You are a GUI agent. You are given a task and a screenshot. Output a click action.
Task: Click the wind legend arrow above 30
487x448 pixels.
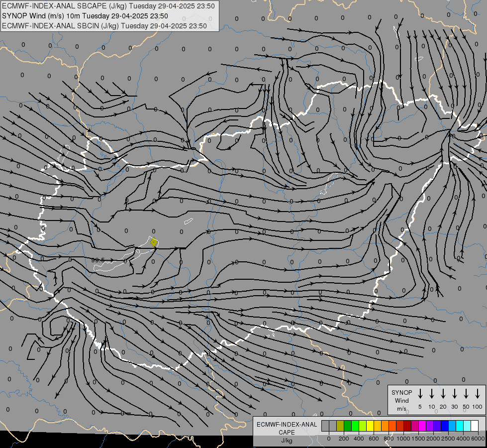pos(454,394)
